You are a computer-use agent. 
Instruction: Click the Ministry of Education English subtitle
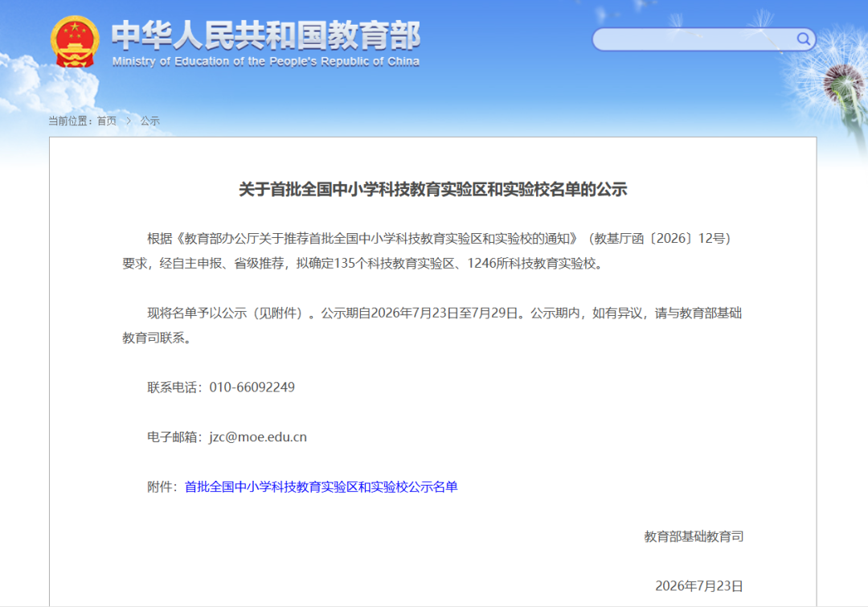[266, 61]
